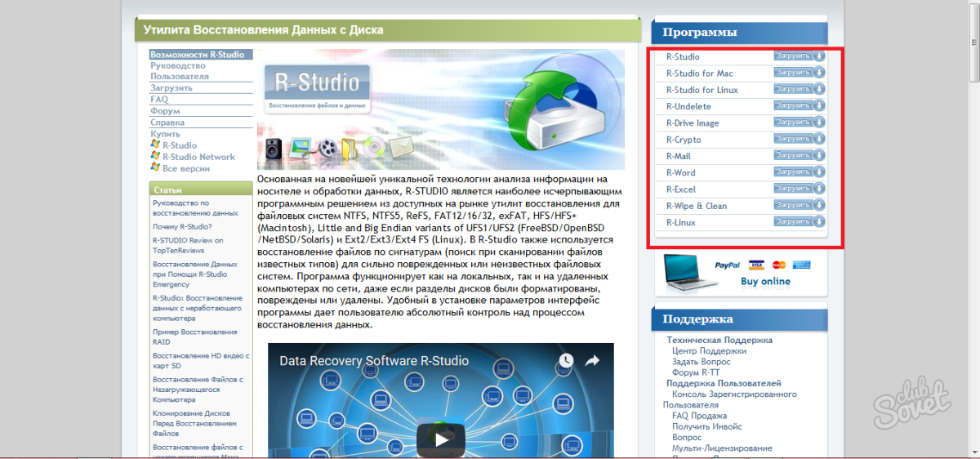Screen dimensions: 980x459
Task: Download R-Wipe & Clean via its button
Action: click(x=800, y=205)
